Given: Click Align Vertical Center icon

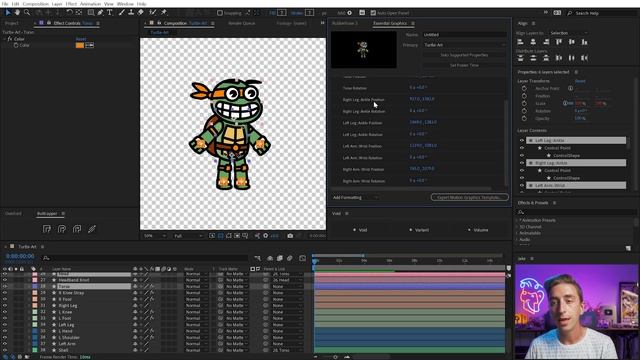Looking at the screenshot, I should coord(571,42).
